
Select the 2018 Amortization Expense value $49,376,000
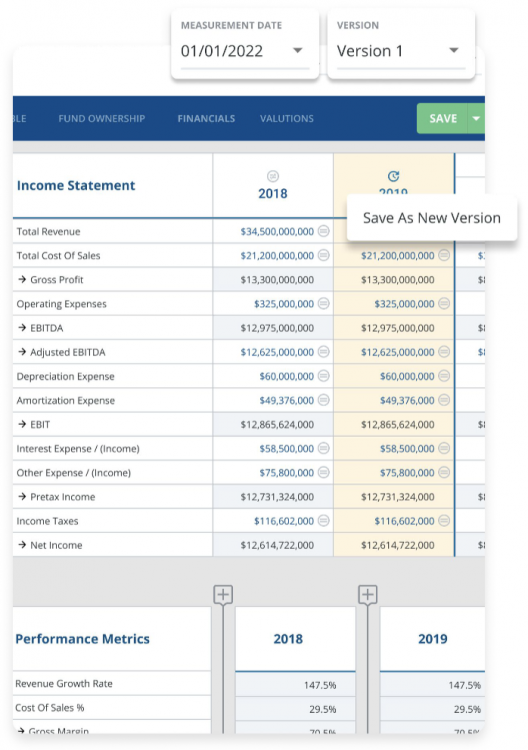click(x=286, y=400)
